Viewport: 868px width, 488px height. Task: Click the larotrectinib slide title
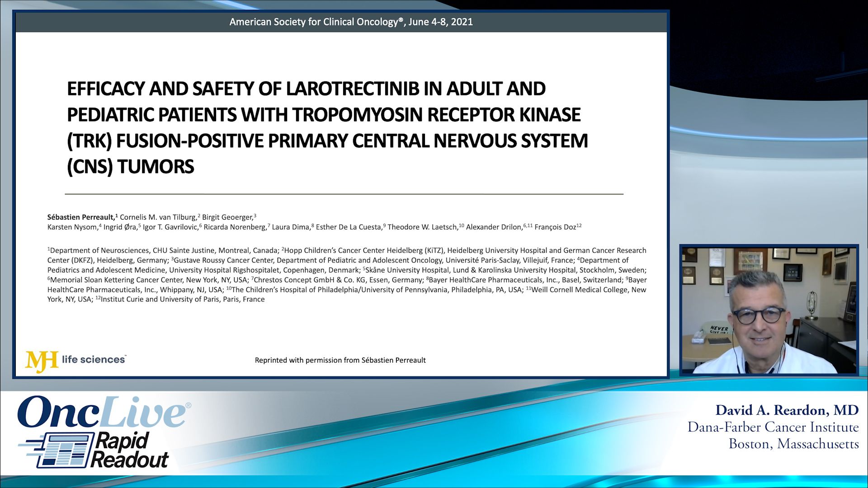tap(328, 127)
